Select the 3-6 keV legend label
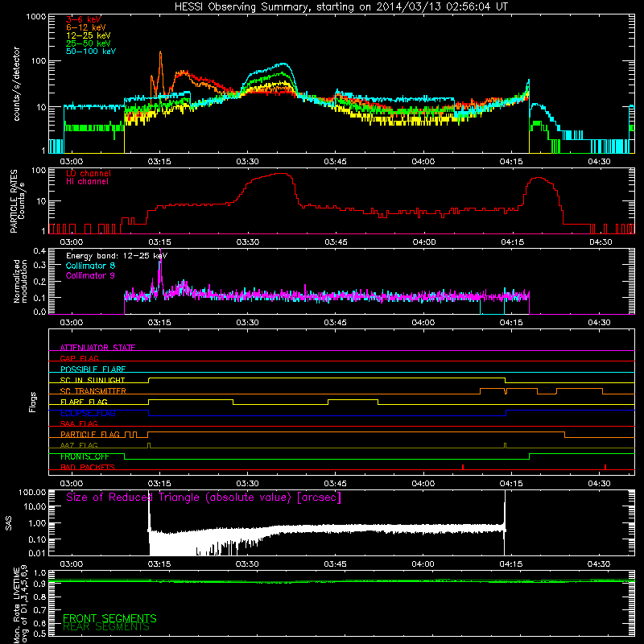This screenshot has height=644, width=644. coord(84,19)
